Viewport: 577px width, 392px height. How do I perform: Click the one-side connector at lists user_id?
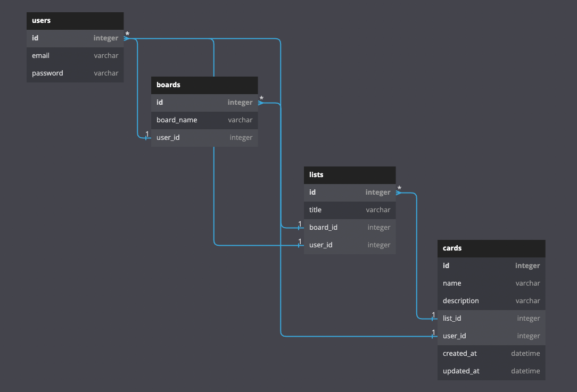pos(300,244)
